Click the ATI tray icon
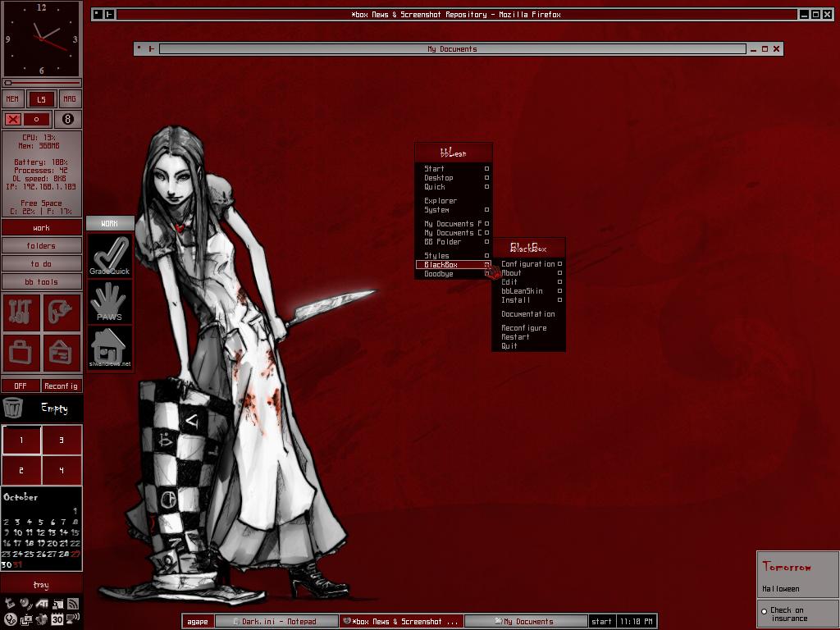Viewport: 840px width, 630px height. tap(42, 603)
